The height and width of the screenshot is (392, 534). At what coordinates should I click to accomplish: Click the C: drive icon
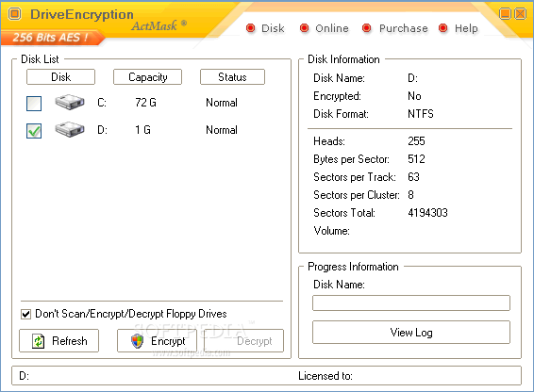70,102
